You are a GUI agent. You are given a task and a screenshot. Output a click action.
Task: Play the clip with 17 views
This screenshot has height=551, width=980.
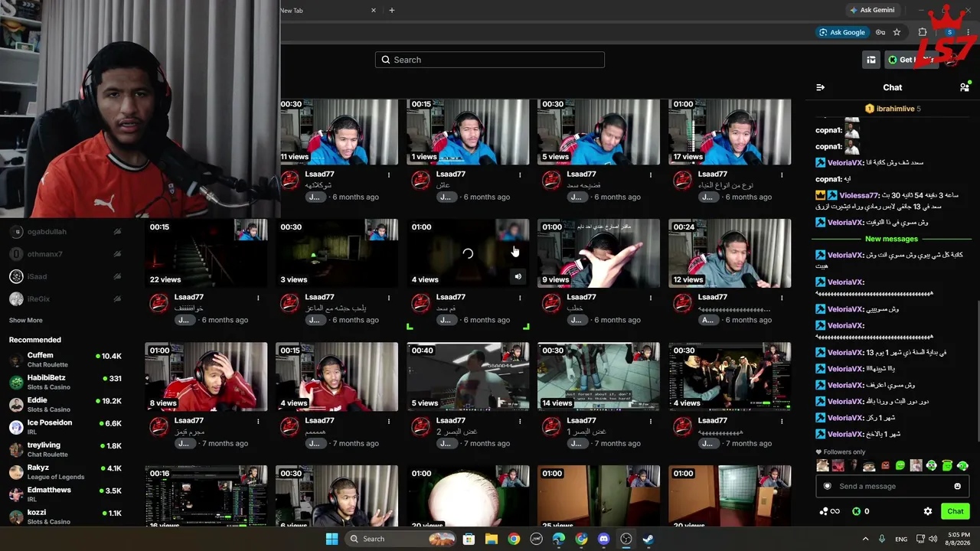tap(730, 131)
